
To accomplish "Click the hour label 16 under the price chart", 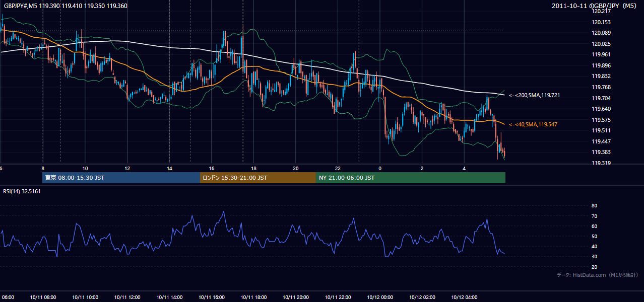I will coord(212,169).
